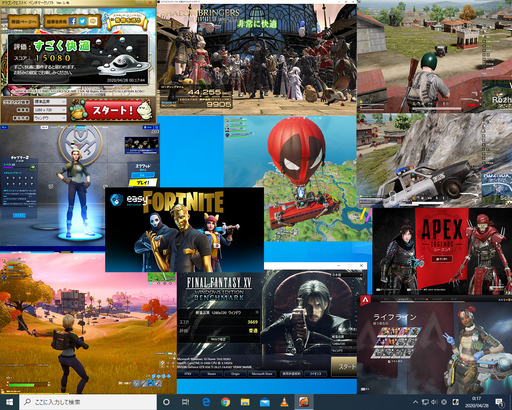Click the Cortana circle icon

coord(166,402)
